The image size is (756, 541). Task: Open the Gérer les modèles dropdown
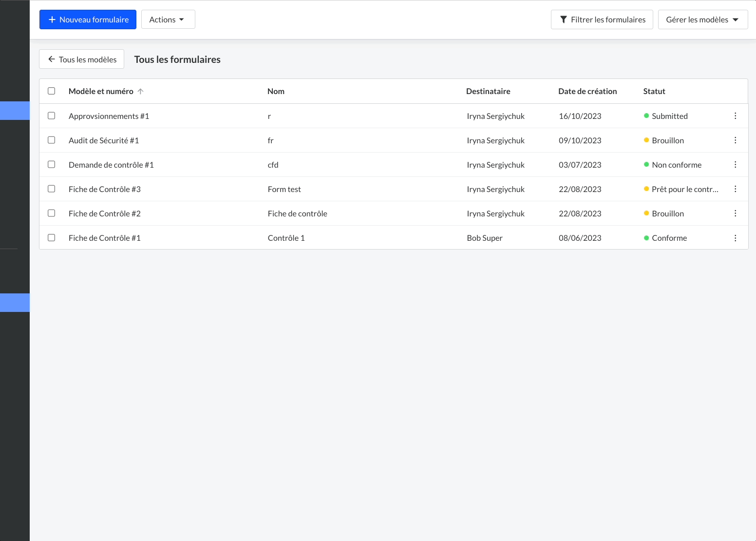702,19
